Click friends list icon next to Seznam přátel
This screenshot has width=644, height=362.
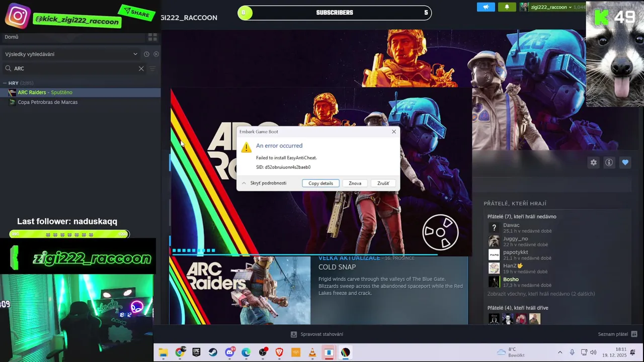pyautogui.click(x=634, y=334)
